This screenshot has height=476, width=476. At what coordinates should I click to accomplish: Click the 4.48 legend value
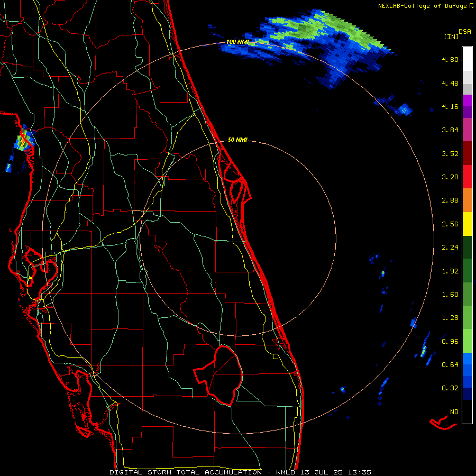450,83
